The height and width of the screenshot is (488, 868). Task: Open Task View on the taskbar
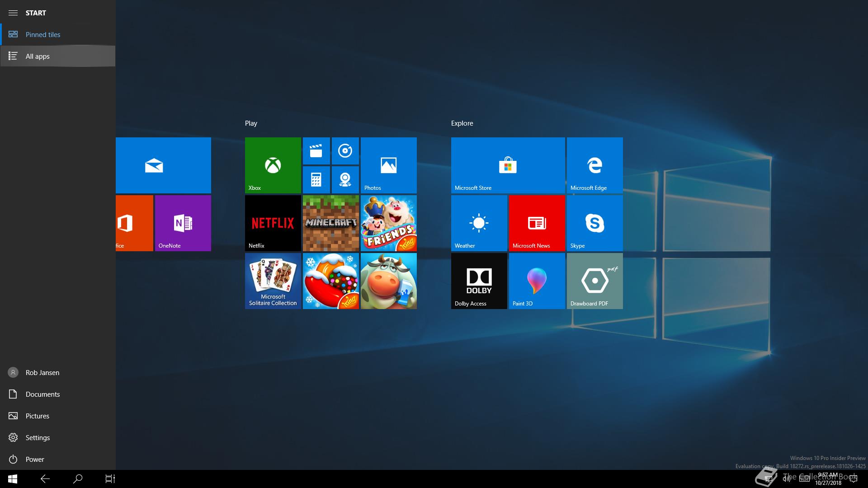pyautogui.click(x=110, y=479)
